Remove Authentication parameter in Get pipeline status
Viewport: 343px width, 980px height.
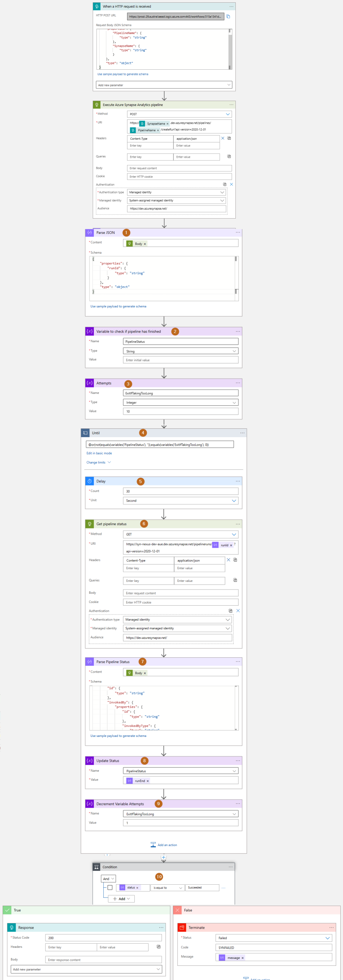[238, 611]
